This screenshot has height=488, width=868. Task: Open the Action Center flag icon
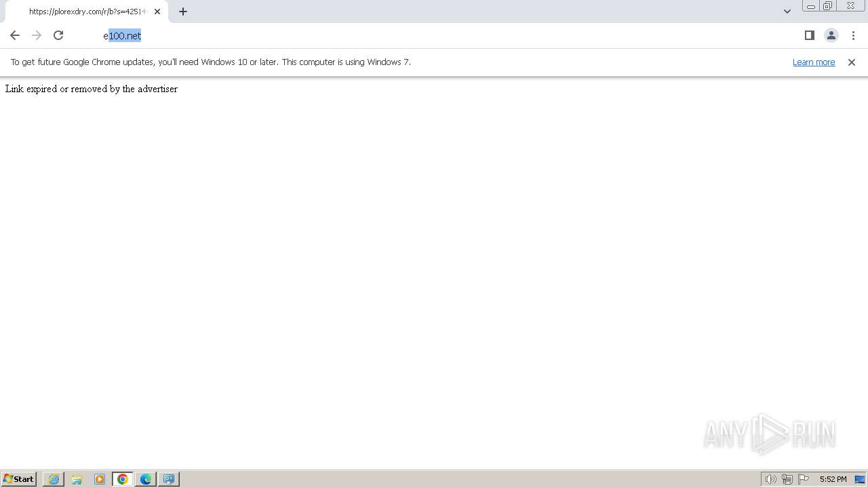pos(804,479)
